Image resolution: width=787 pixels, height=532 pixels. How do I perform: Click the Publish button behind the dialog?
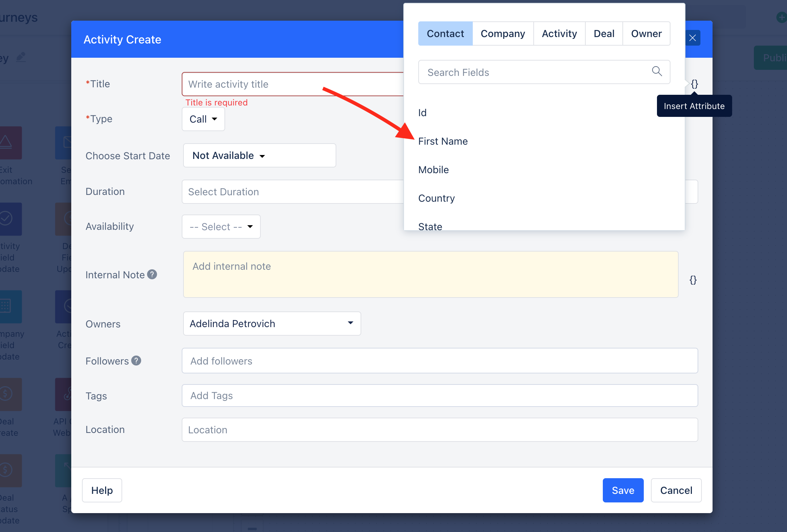pos(770,58)
